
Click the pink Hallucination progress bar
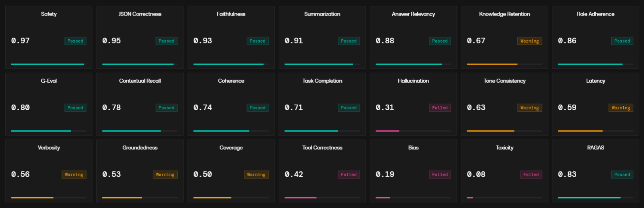coord(388,131)
